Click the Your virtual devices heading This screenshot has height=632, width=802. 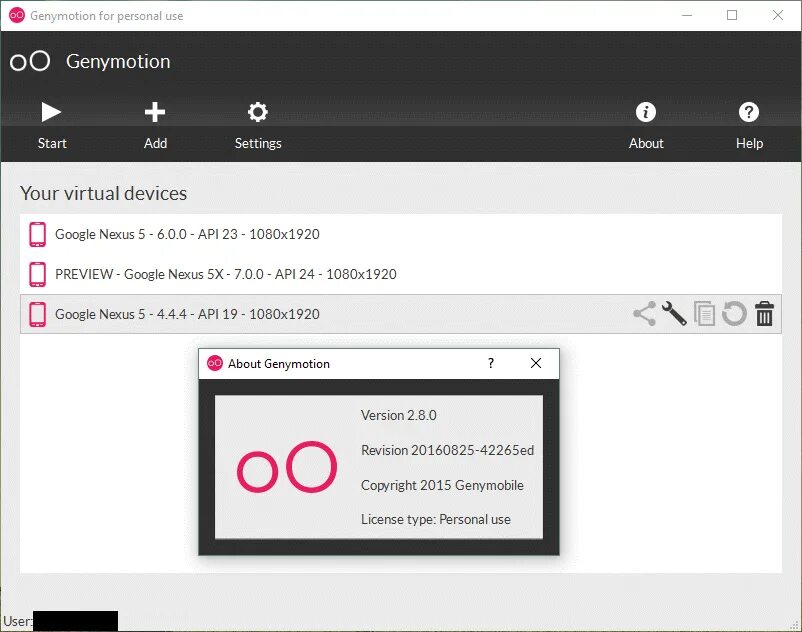coord(103,193)
